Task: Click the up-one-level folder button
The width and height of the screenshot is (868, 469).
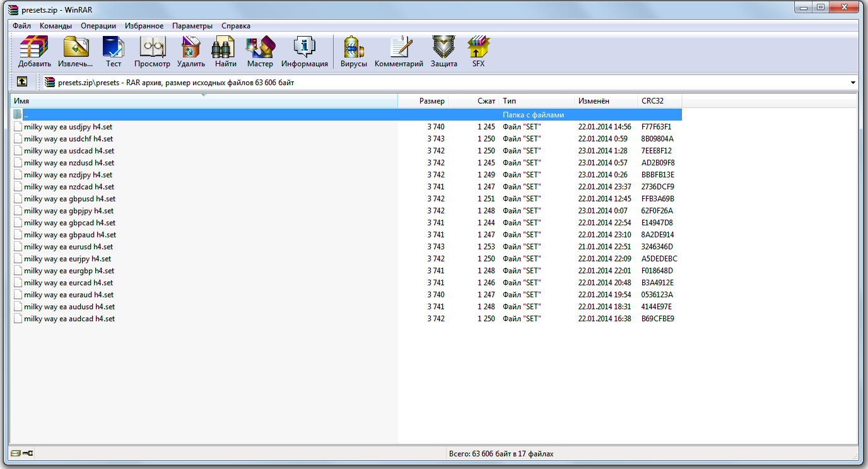Action: [22, 81]
